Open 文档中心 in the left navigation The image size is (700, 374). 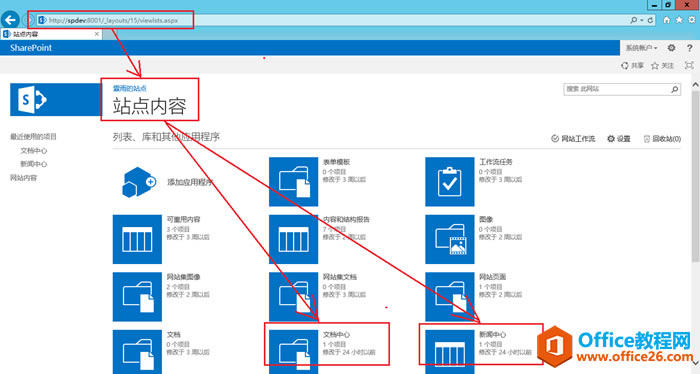tap(33, 151)
